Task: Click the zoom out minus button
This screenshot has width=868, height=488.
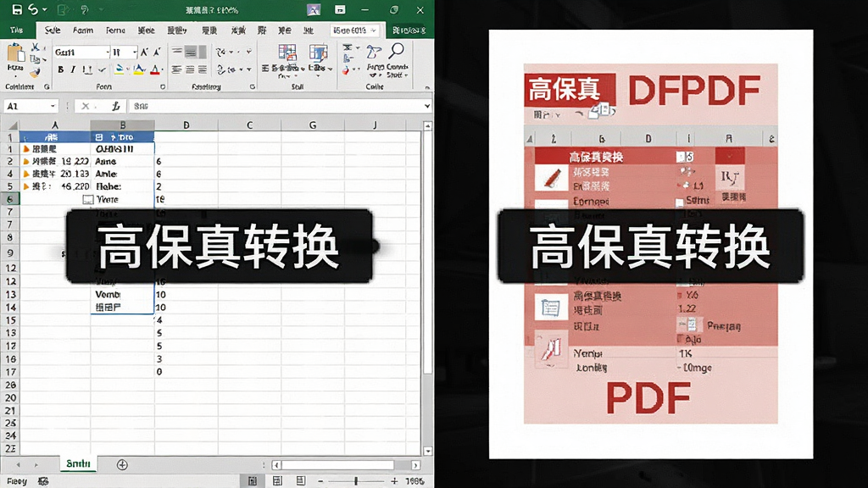Action: [x=320, y=481]
